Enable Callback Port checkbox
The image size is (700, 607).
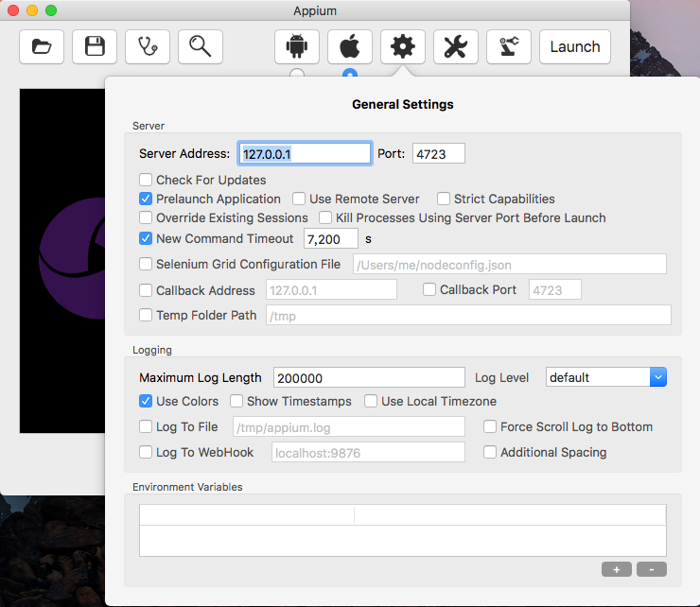[x=429, y=289]
